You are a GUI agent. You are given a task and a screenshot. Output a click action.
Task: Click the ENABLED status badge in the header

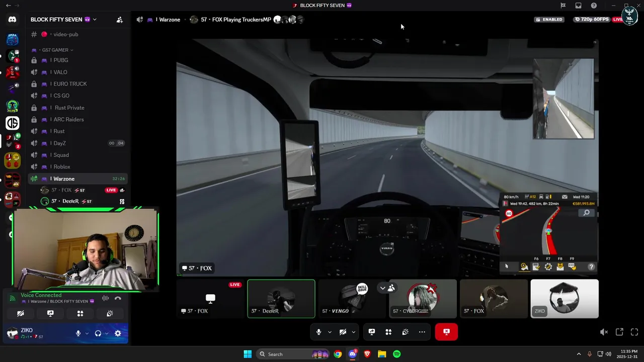coord(549,20)
